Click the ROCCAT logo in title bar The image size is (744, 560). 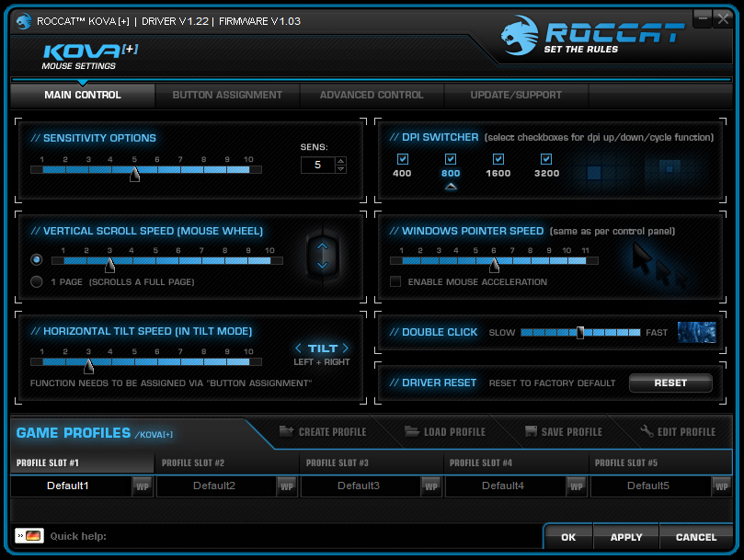coord(23,21)
